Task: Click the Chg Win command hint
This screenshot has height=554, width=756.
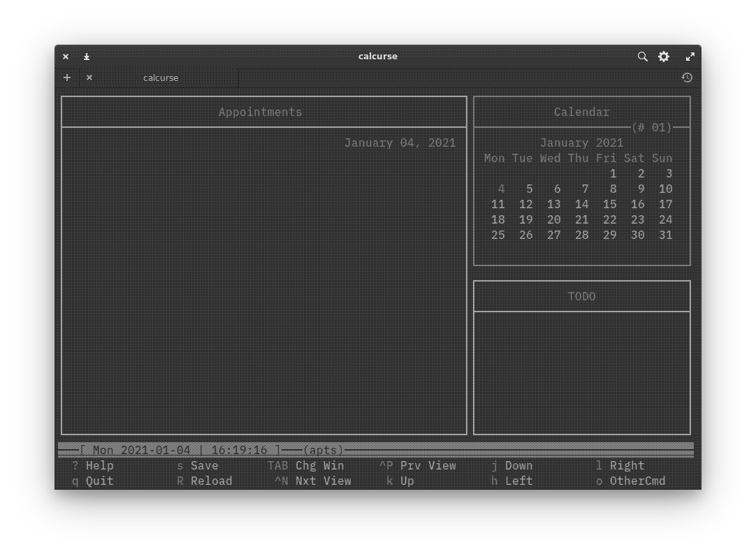Action: click(320, 466)
